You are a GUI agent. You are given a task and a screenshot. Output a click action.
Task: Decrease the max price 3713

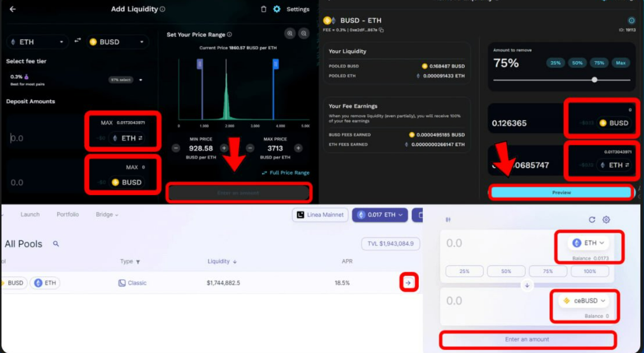point(250,148)
